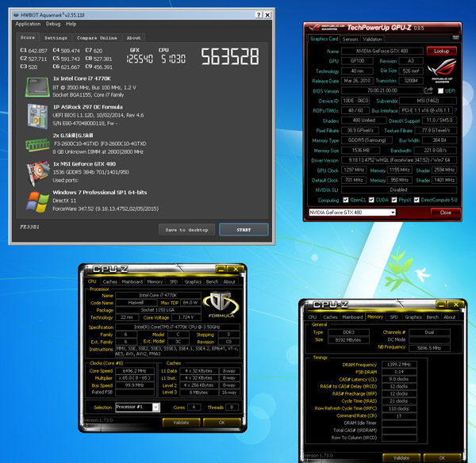
Task: Toggle the DirectCompute 5.0 checkbox
Action: tap(416, 200)
